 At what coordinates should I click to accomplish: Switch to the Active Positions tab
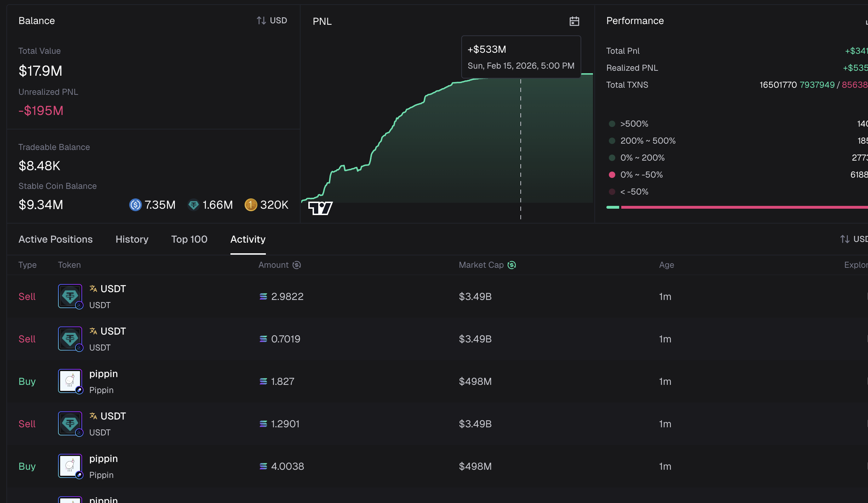point(56,239)
